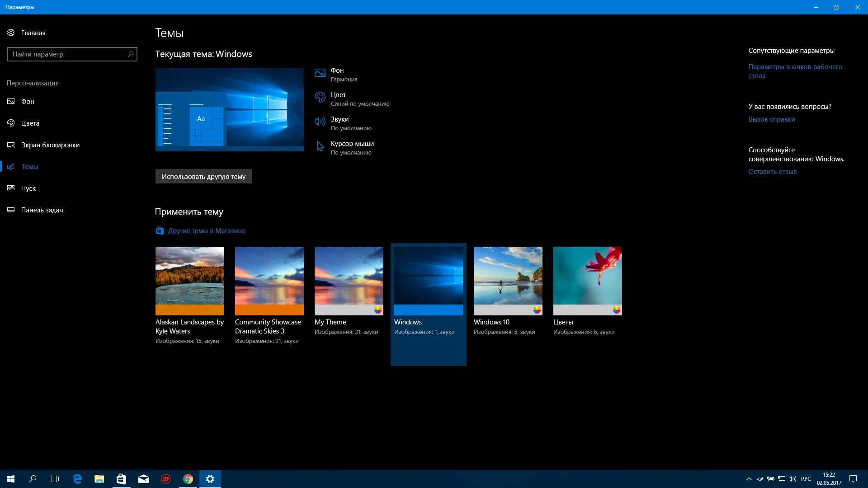868x488 pixels.
Task: Apply the Alaskan Landscapes theme thumbnail
Action: (x=189, y=281)
